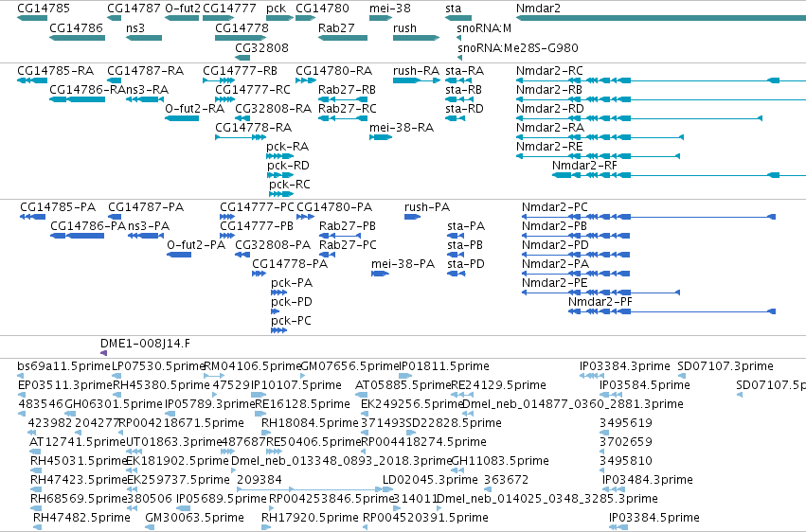Open the GM30063.5prime EST label

pos(194,518)
